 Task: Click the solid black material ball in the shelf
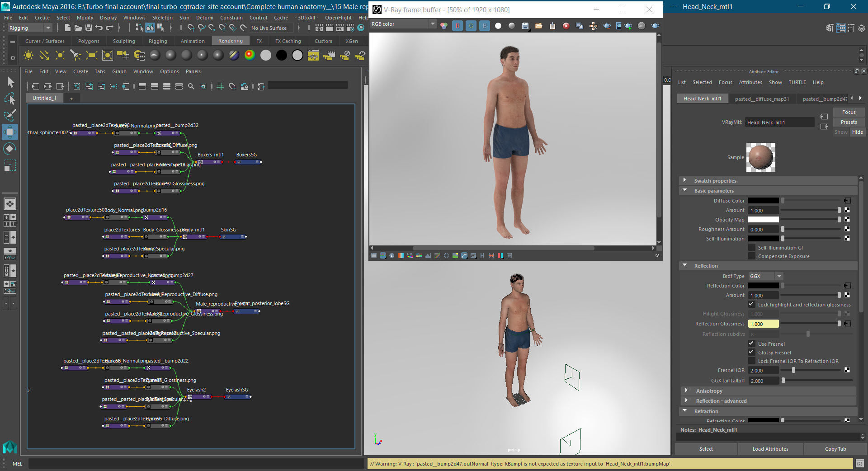pos(281,55)
